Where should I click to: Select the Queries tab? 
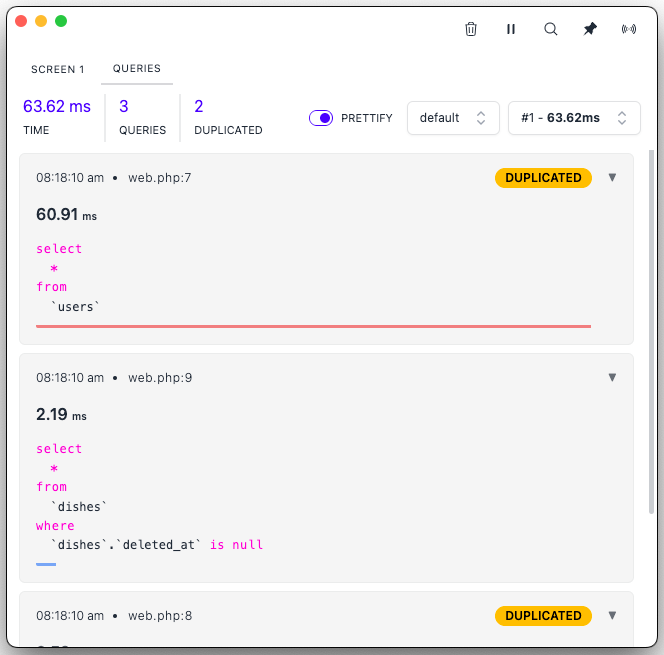pyautogui.click(x=137, y=69)
